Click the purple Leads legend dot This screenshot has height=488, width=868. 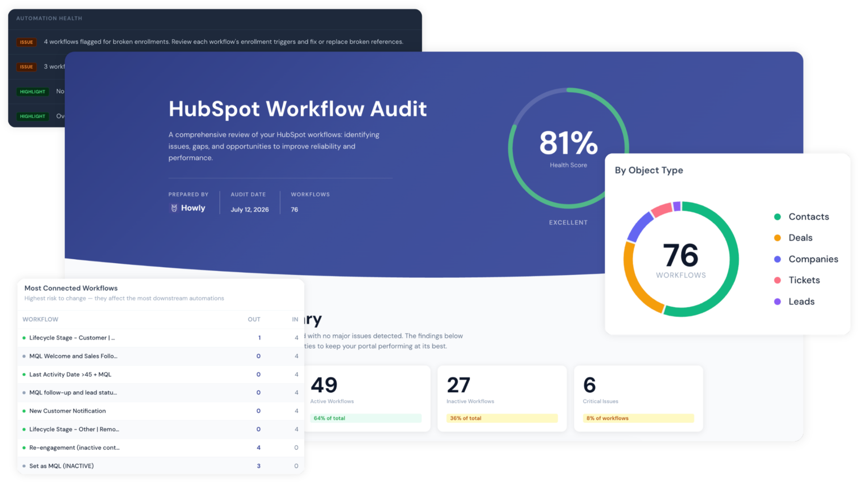[777, 301]
